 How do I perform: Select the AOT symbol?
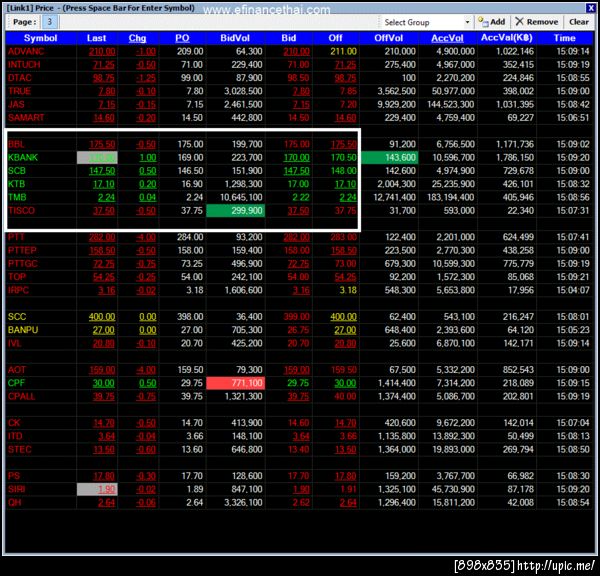(x=17, y=370)
